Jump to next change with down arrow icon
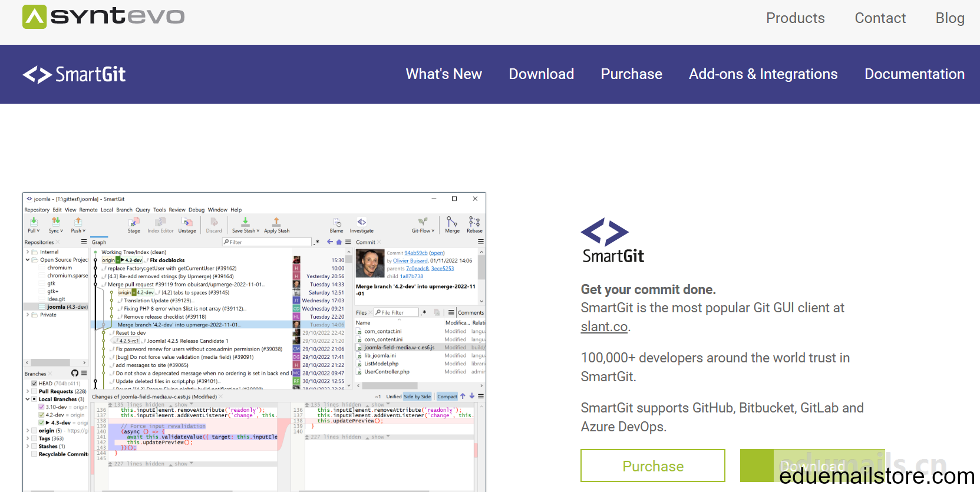The height and width of the screenshot is (492, 980). pyautogui.click(x=472, y=396)
